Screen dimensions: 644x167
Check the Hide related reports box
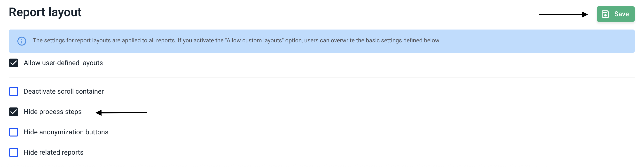point(14,152)
